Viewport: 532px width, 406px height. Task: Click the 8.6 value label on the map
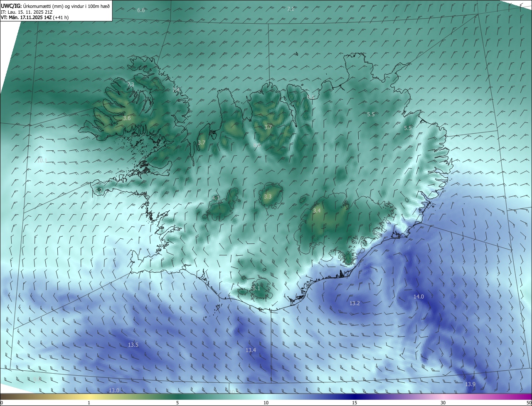click(x=257, y=145)
